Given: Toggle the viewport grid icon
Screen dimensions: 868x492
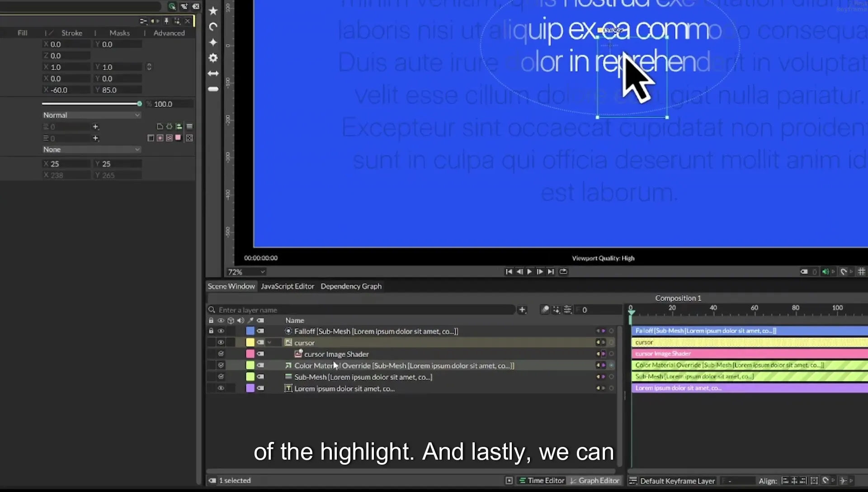Looking at the screenshot, I should [x=862, y=272].
